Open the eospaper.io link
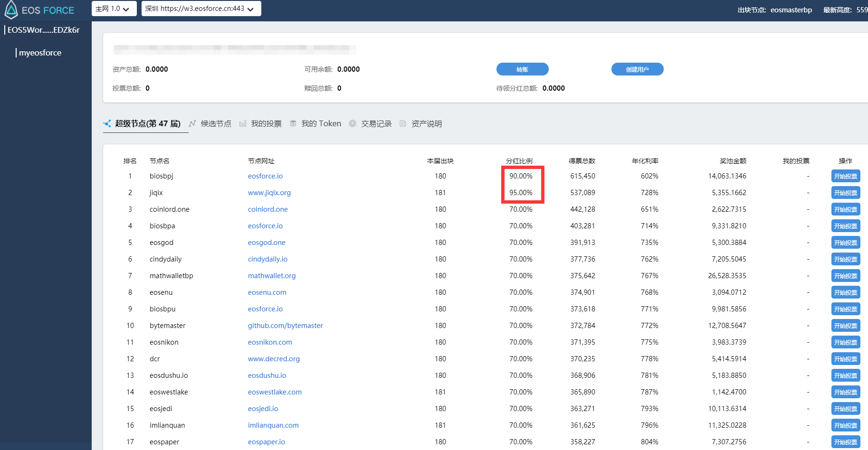 pos(267,442)
